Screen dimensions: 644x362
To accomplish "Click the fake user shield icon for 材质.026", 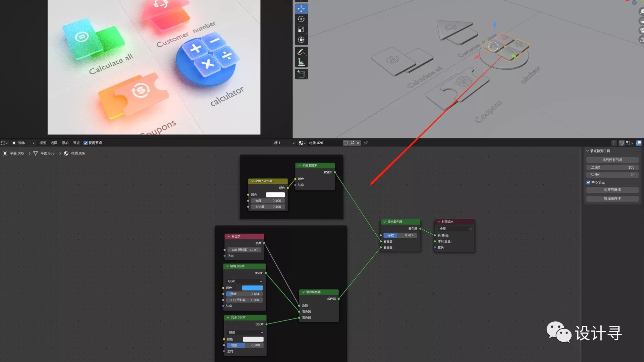I will (x=346, y=143).
